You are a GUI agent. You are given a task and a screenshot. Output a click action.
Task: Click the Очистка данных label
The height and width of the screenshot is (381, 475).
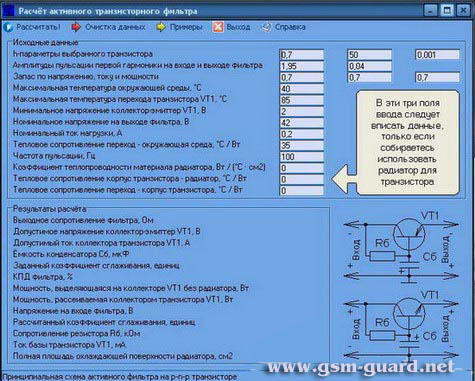115,27
